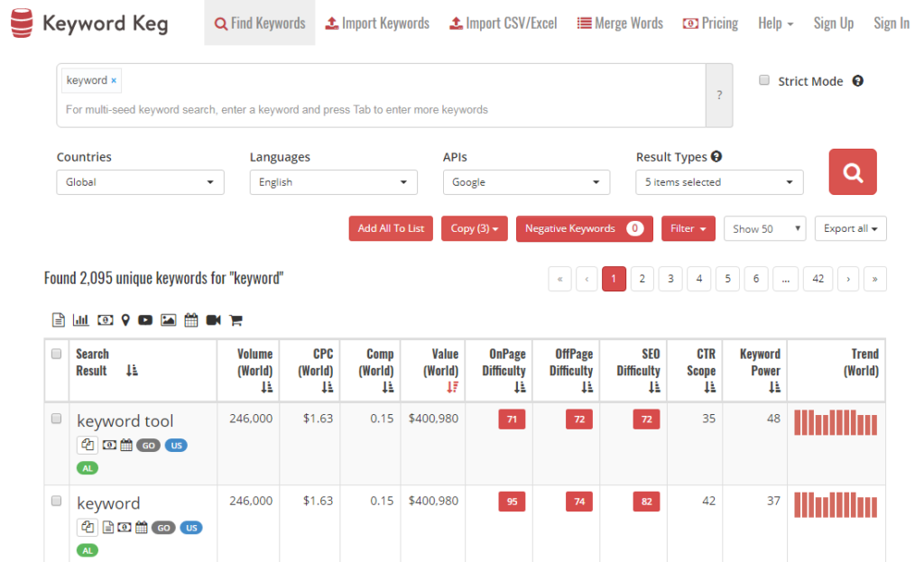Open the Countries dropdown showing Global
The image size is (924, 562).
coord(140,182)
